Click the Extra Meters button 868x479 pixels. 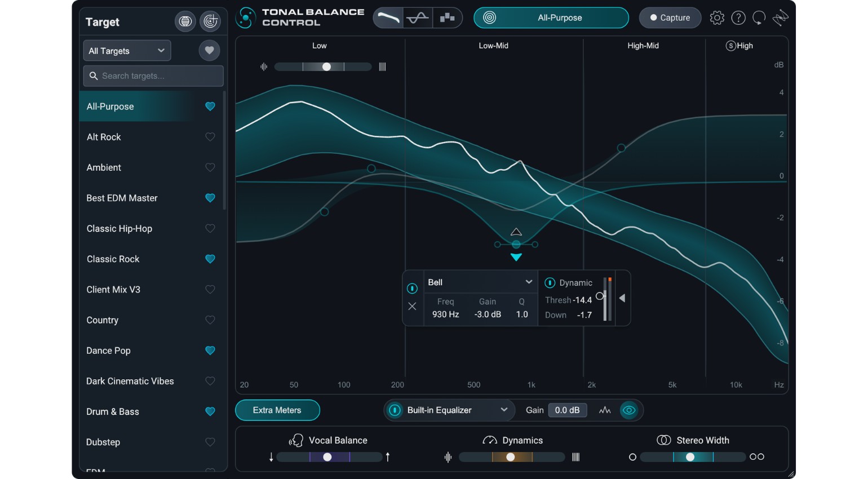[x=277, y=410]
